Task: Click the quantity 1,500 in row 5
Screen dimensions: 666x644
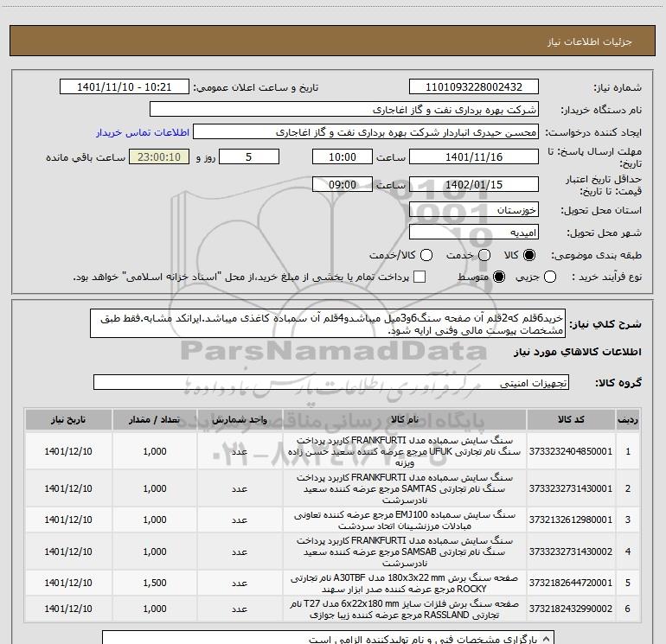Action: pyautogui.click(x=155, y=583)
